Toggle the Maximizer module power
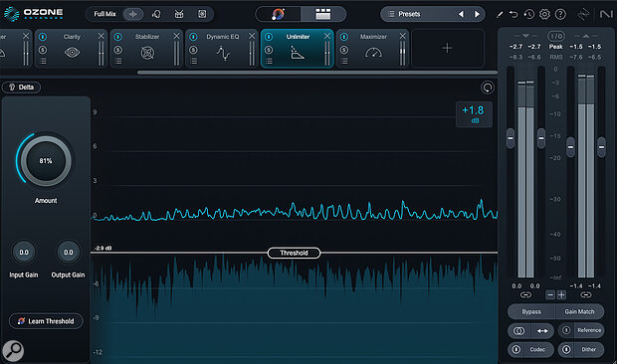This screenshot has width=617, height=364. [344, 37]
